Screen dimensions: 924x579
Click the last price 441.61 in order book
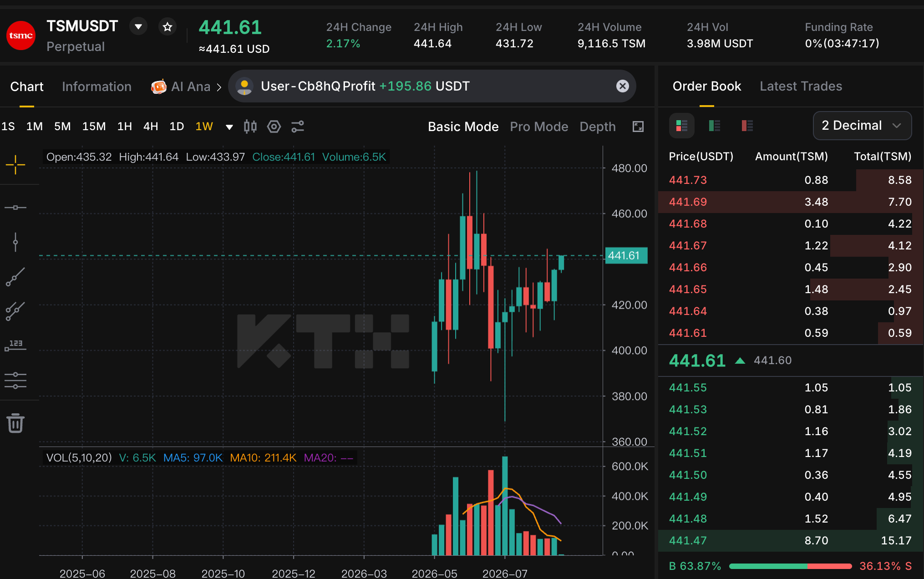[x=697, y=361]
